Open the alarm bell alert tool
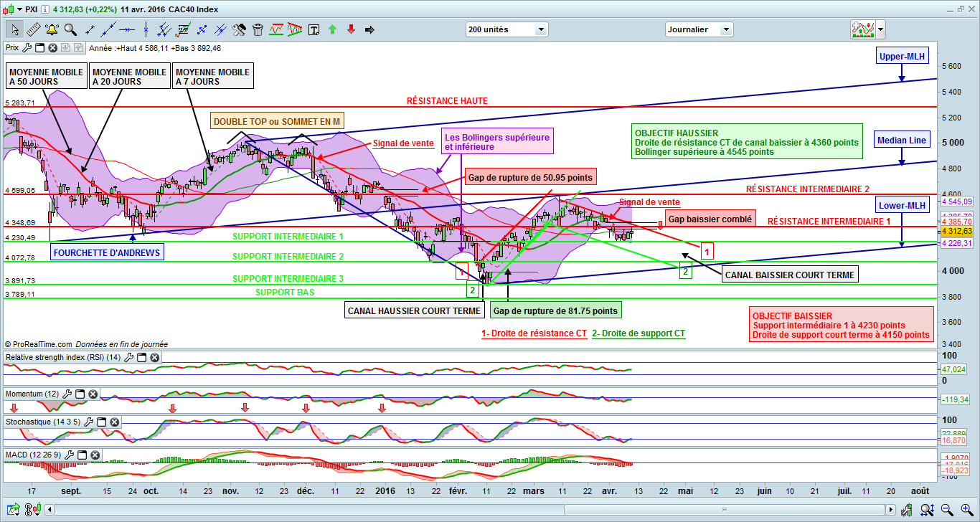The width and height of the screenshot is (980, 522). [x=52, y=29]
